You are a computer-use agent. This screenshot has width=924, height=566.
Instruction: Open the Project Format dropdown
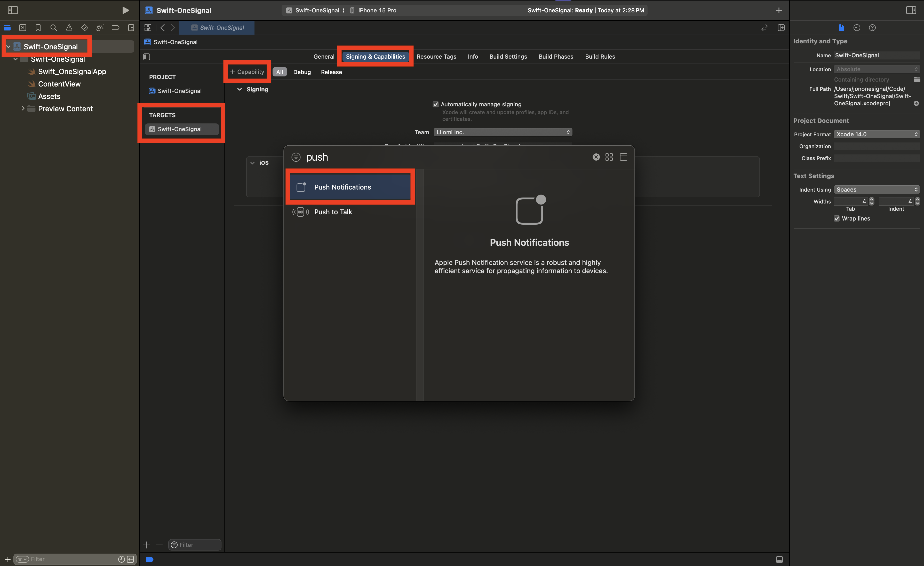pos(876,134)
